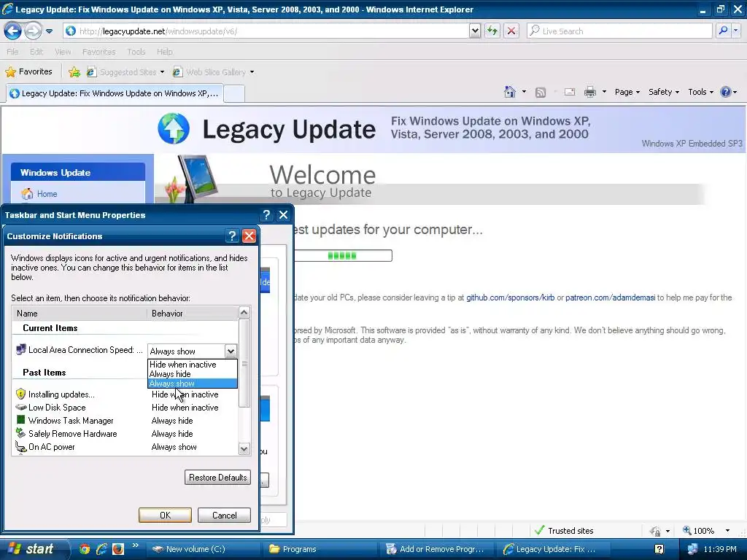Open the Safety command menu
Viewport: 747px width, 560px height.
coord(664,92)
